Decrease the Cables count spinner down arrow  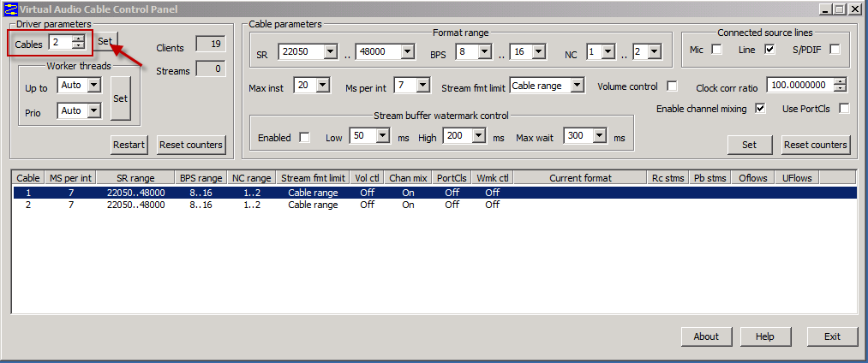(79, 45)
